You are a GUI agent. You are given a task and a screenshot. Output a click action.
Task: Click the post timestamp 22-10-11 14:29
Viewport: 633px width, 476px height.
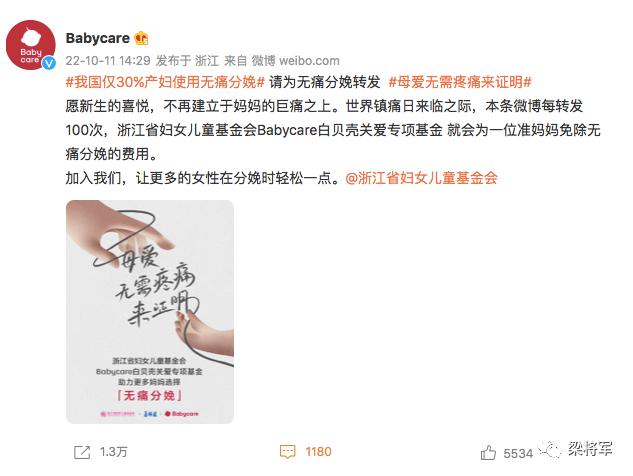(x=108, y=61)
